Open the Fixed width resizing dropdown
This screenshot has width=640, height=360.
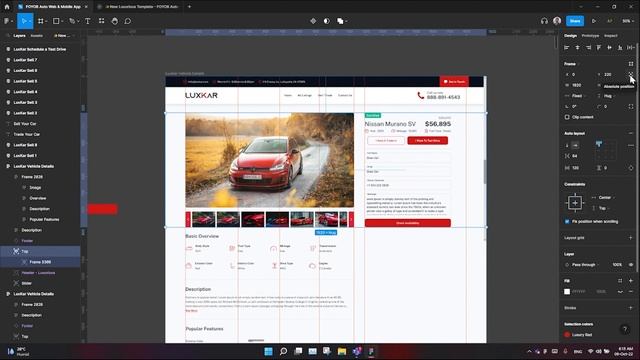point(577,96)
